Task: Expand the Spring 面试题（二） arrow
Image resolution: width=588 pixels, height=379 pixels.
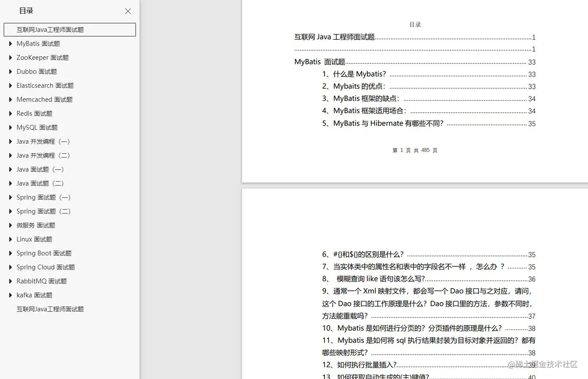Action: (10, 211)
